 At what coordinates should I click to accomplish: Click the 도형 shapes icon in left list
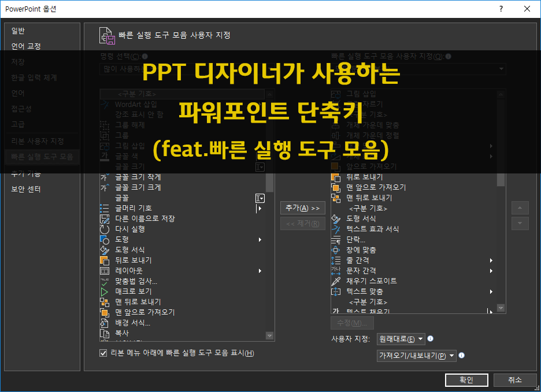(105, 239)
